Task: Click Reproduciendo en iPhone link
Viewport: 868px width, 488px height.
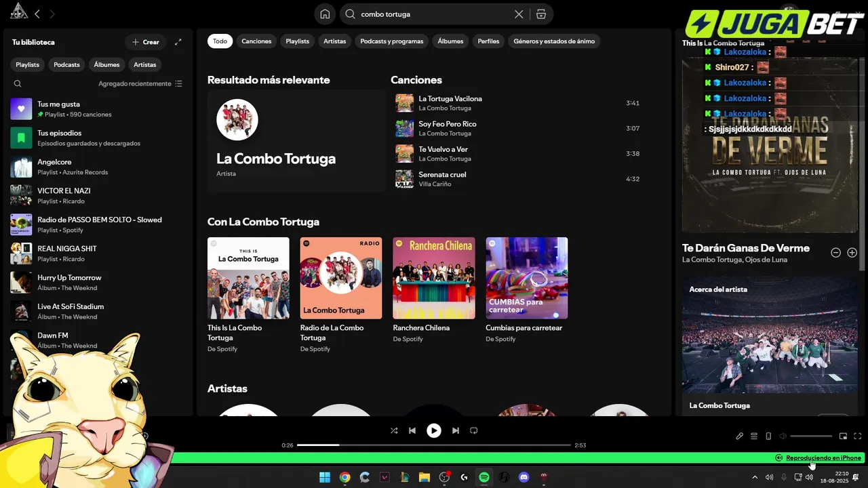Action: pos(823,458)
